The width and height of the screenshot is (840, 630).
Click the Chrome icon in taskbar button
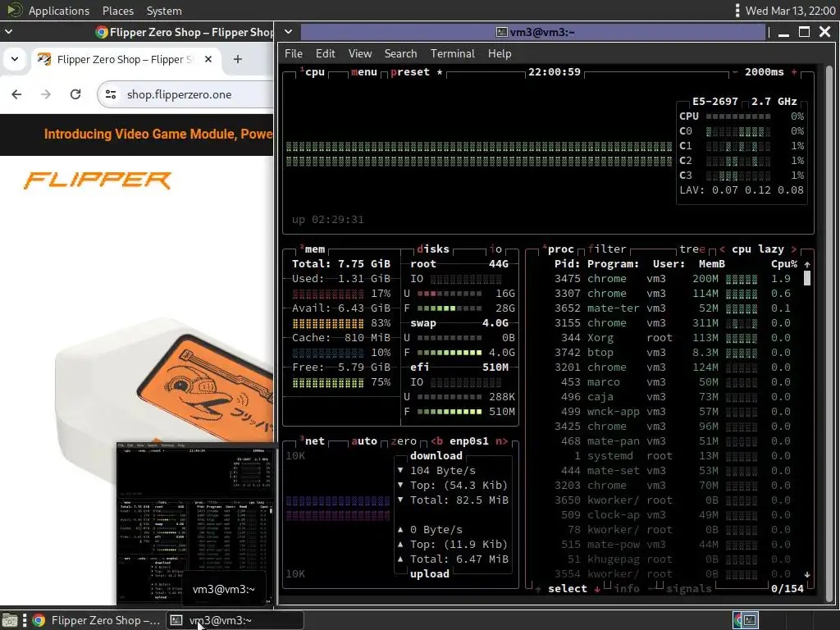click(39, 620)
